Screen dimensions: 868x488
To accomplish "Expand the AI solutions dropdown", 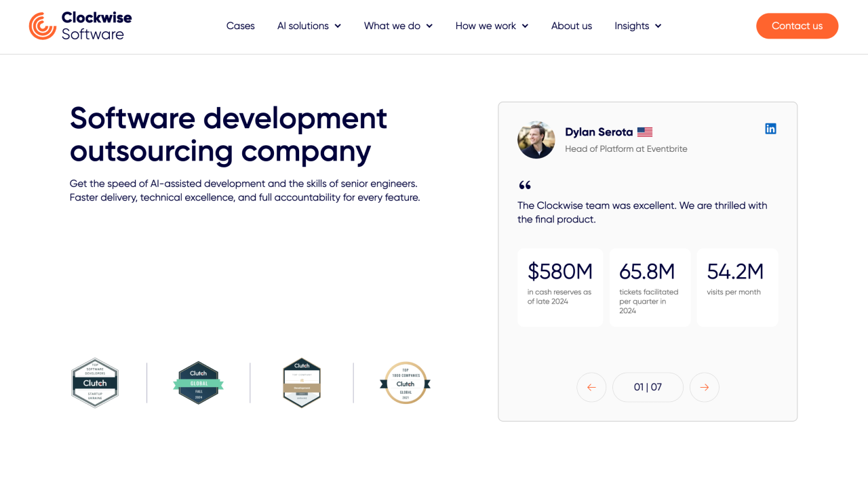I will (309, 26).
